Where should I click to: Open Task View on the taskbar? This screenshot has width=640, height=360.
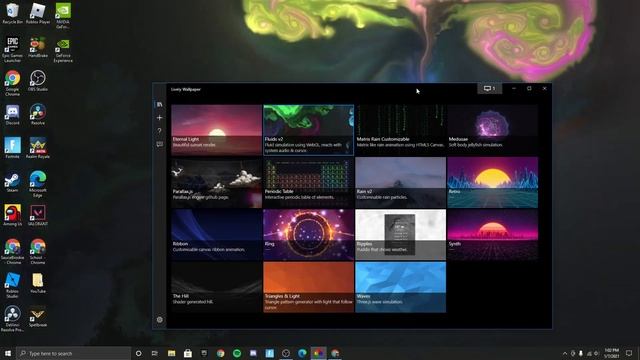[155, 353]
